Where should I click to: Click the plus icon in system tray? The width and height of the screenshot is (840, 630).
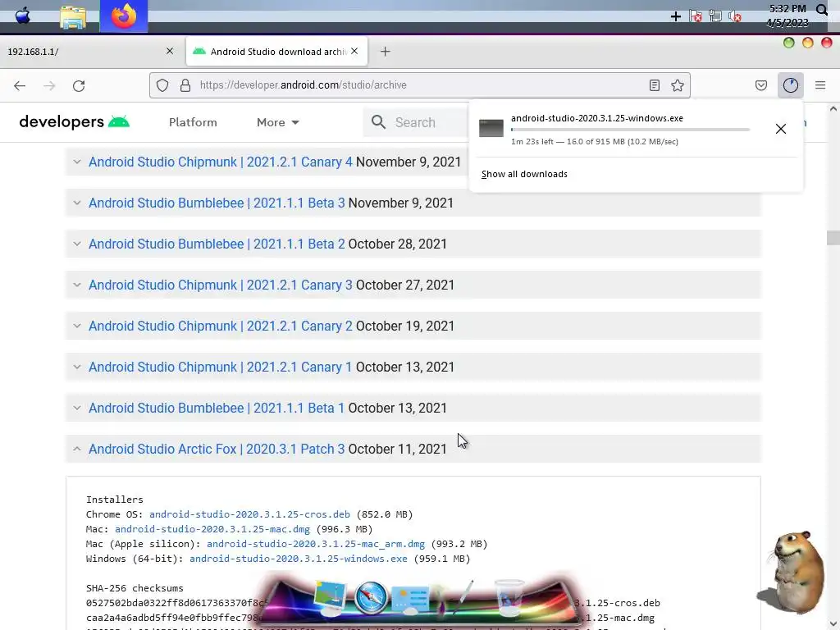[x=676, y=16]
